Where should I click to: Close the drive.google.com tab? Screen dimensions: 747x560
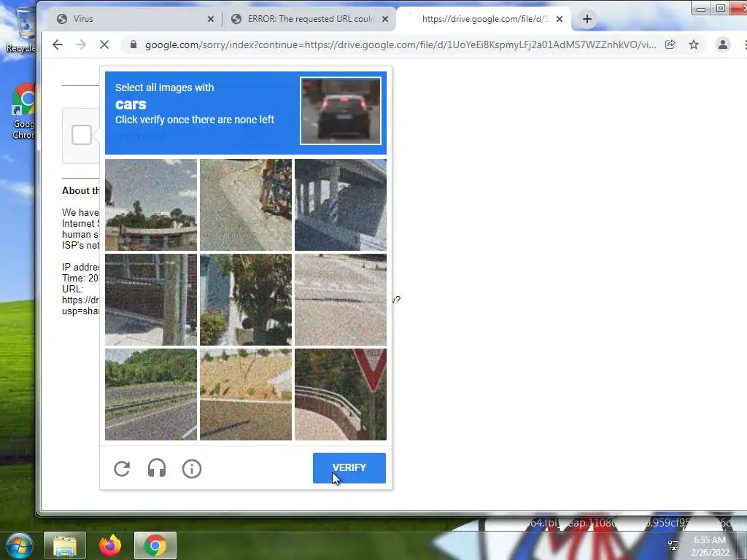560,19
